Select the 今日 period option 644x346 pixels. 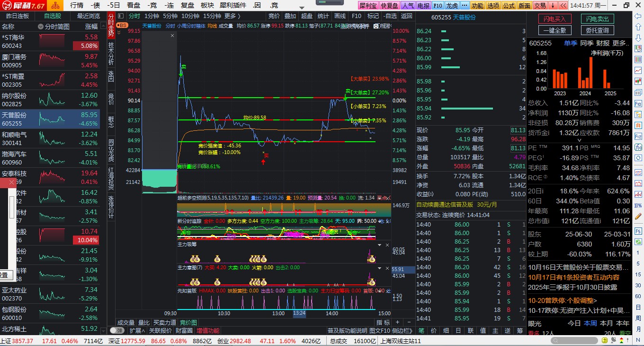574,323
